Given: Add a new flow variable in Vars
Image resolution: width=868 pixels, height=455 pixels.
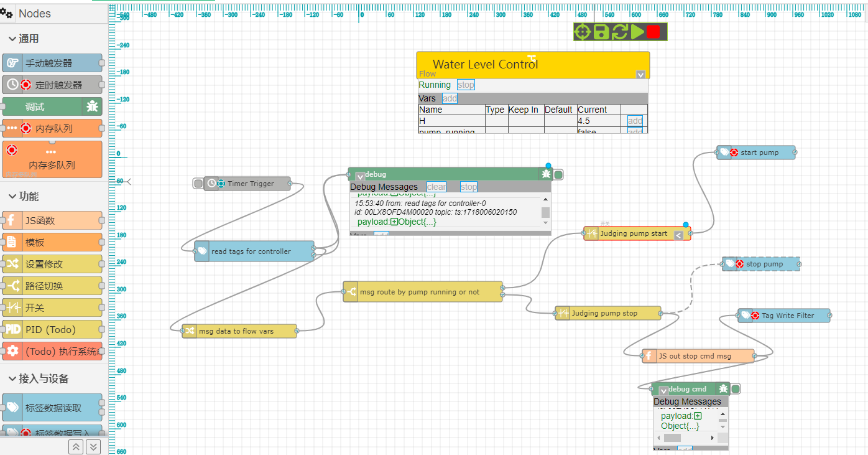Looking at the screenshot, I should 450,98.
